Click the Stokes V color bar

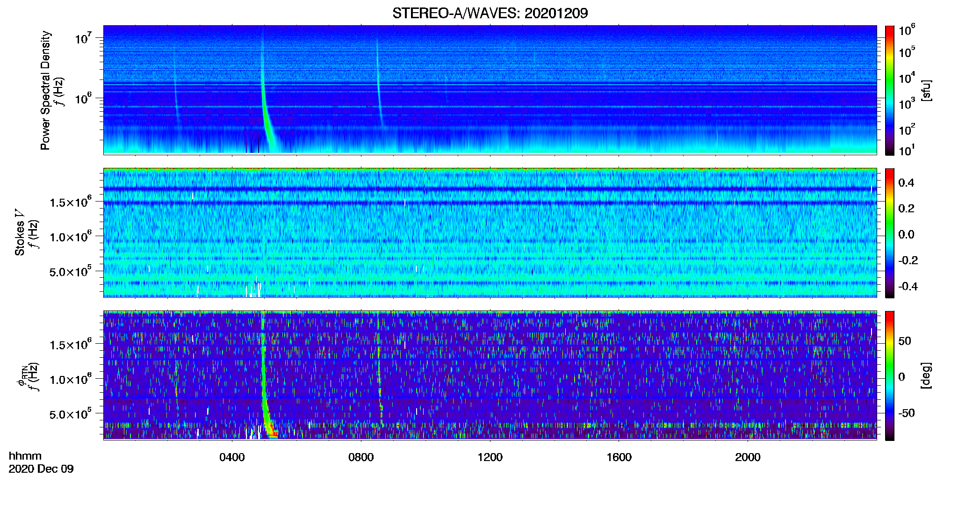[x=889, y=233]
